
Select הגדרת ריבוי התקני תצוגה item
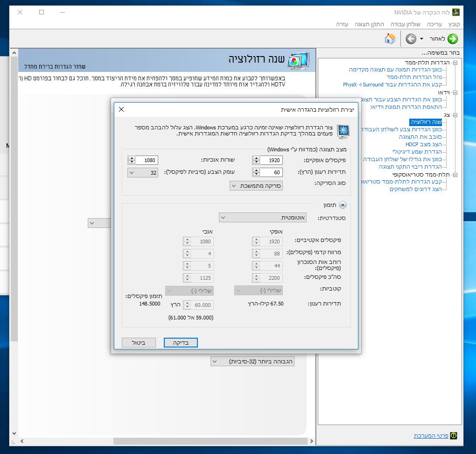click(410, 167)
